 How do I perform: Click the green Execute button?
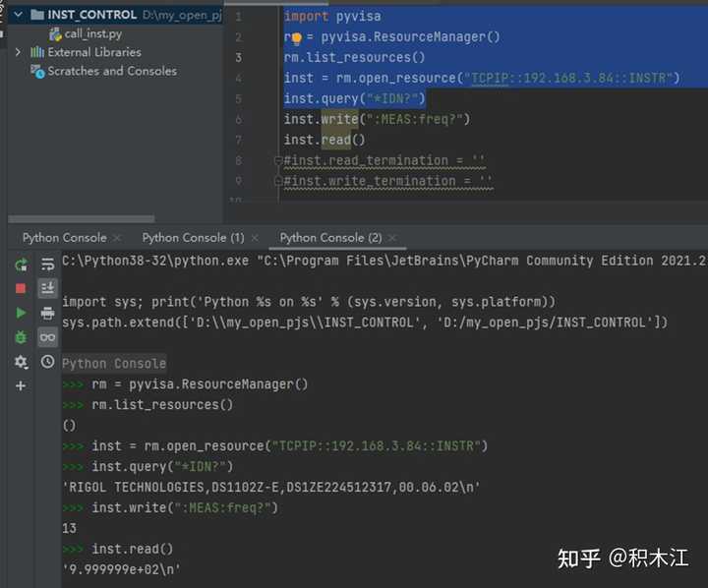pyautogui.click(x=21, y=313)
